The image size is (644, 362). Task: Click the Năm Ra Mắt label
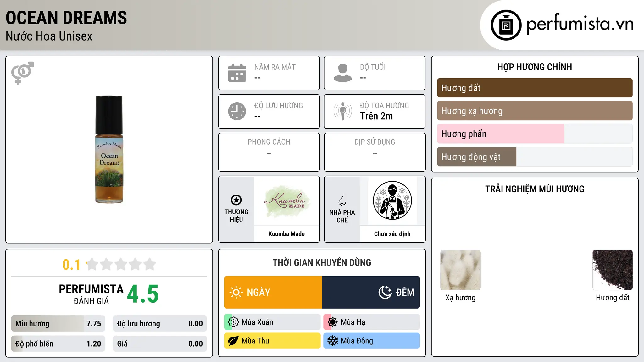275,67
